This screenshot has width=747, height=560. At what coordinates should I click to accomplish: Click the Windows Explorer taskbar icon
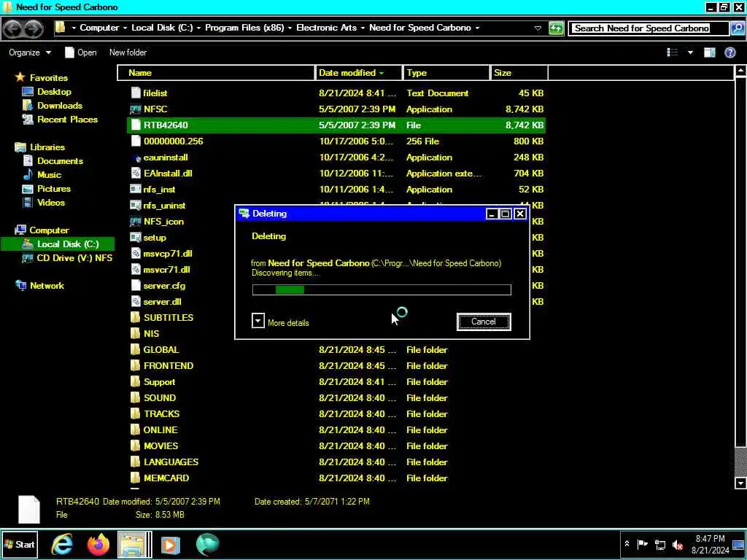pyautogui.click(x=134, y=545)
